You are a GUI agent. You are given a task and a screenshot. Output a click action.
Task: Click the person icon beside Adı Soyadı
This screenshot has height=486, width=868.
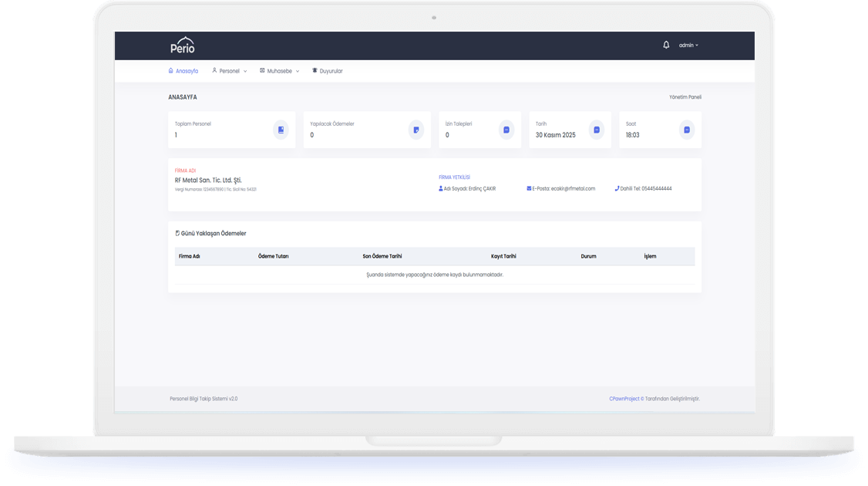tap(441, 188)
